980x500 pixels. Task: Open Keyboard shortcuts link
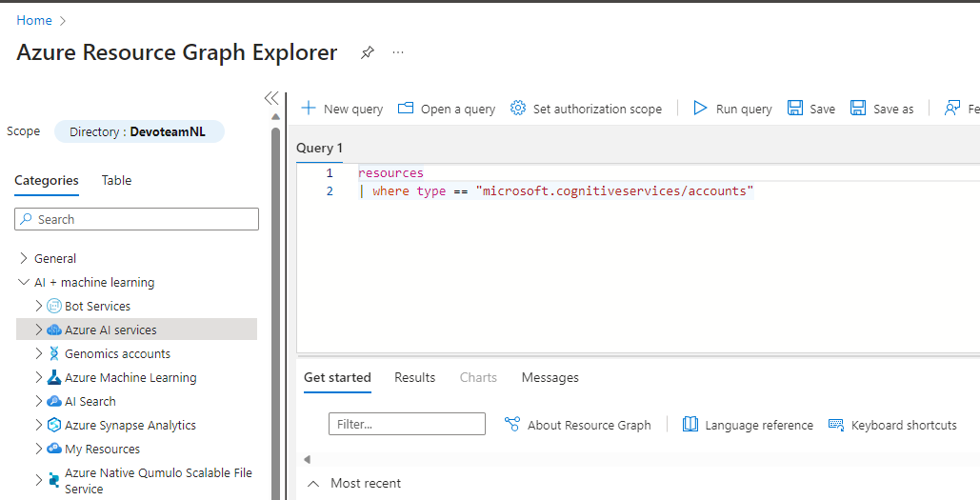tap(904, 425)
